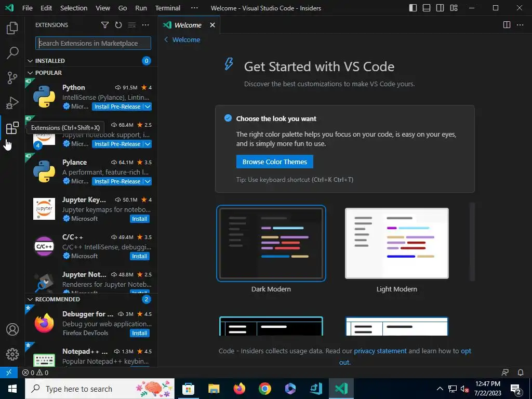Choose the Light Modern theme preview
The width and height of the screenshot is (532, 399).
(396, 243)
